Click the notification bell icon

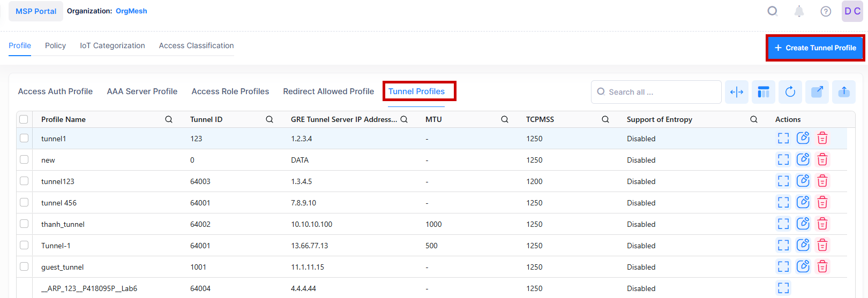pos(799,11)
